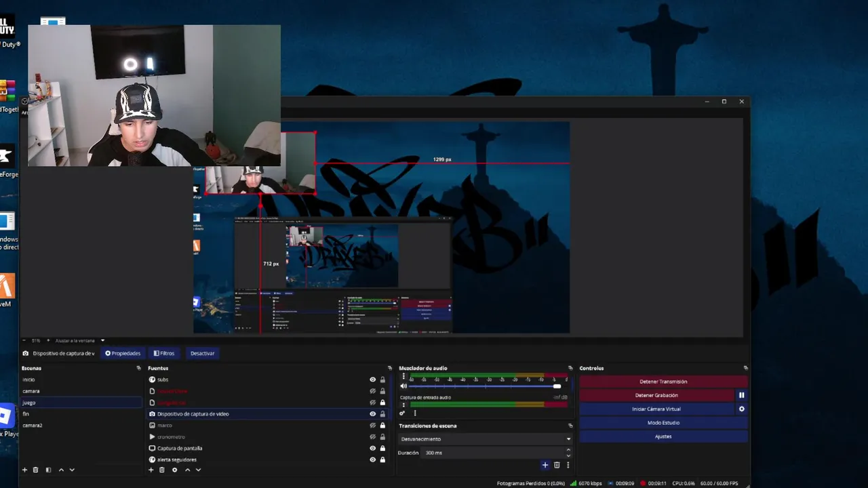Add a transition with the plus in Transiciones de escena
Screen dimensions: 868x488
click(x=545, y=465)
